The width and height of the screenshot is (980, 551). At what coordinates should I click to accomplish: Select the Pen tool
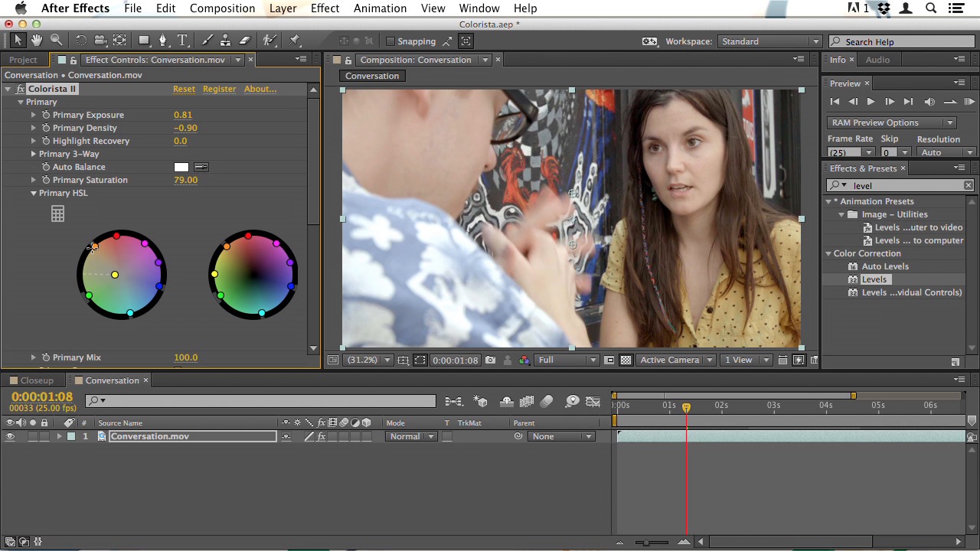coord(162,41)
